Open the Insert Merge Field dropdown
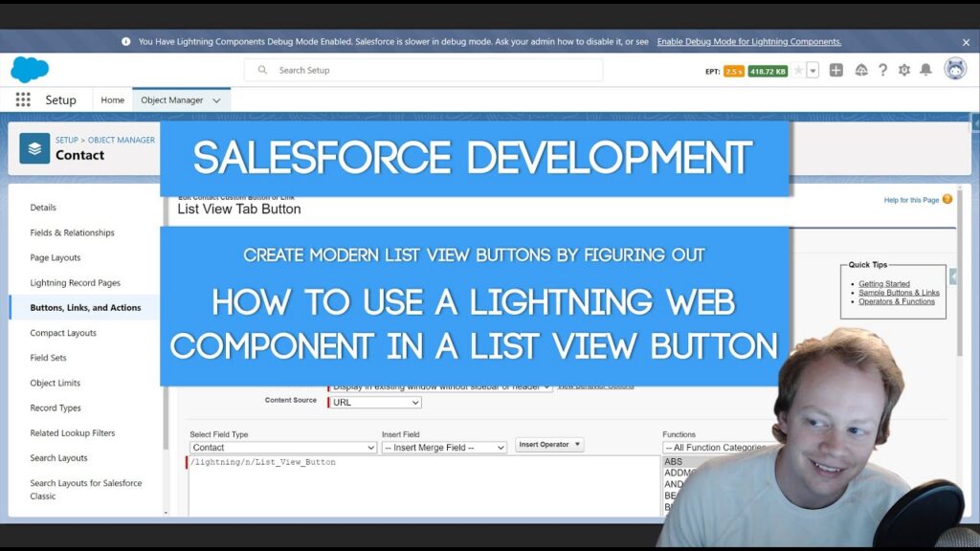 click(444, 448)
